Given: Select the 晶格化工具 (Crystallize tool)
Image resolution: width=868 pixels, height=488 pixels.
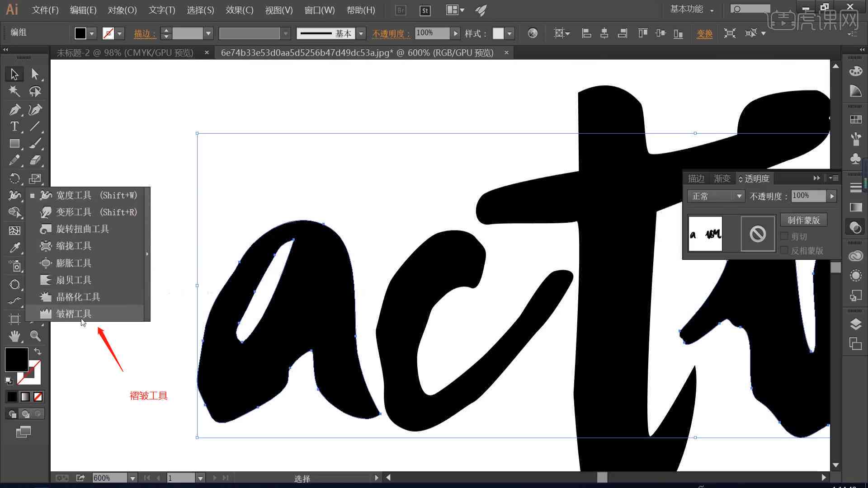Looking at the screenshot, I should pyautogui.click(x=78, y=296).
